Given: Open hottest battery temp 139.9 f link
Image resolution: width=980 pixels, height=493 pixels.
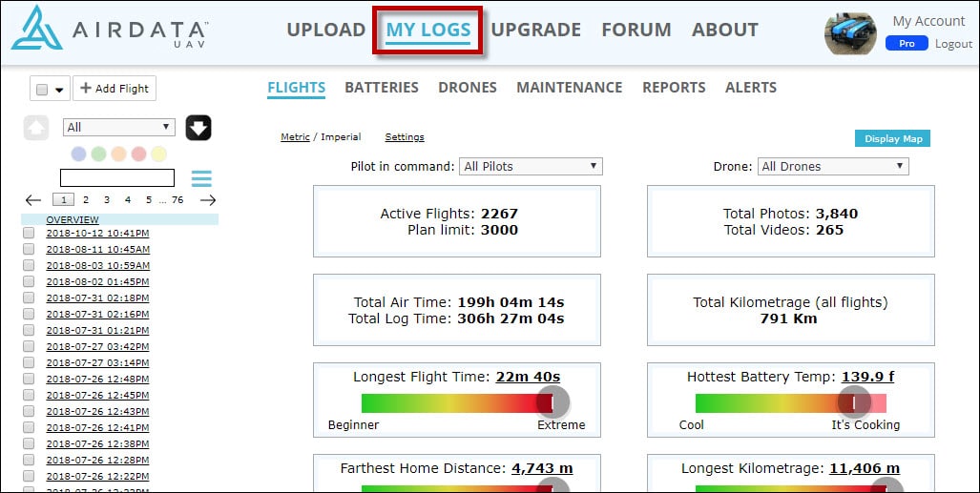Looking at the screenshot, I should pos(868,377).
